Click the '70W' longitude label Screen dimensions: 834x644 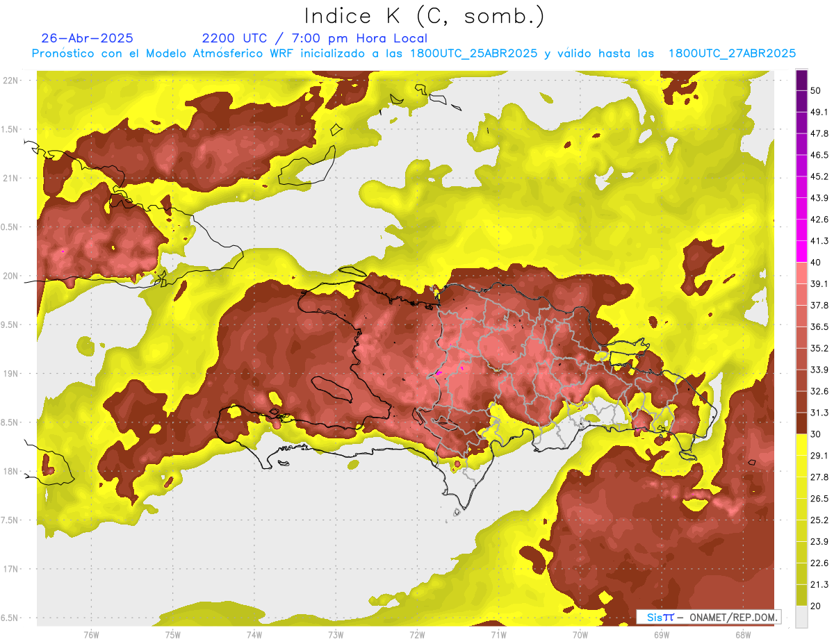pyautogui.click(x=580, y=635)
